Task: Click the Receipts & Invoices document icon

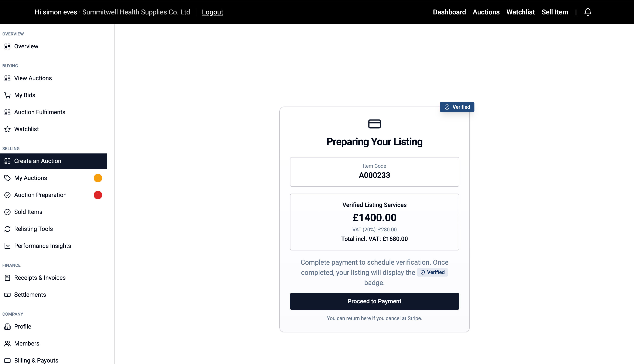Action: pyautogui.click(x=7, y=278)
